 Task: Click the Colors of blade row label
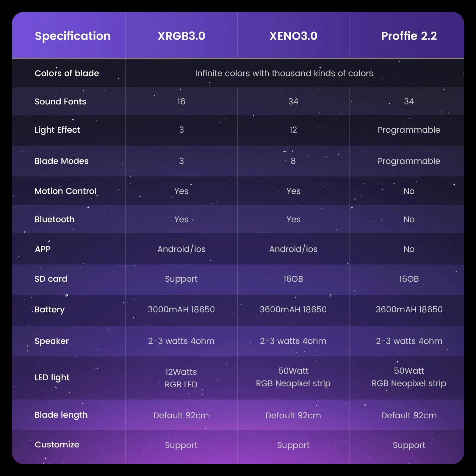(67, 73)
